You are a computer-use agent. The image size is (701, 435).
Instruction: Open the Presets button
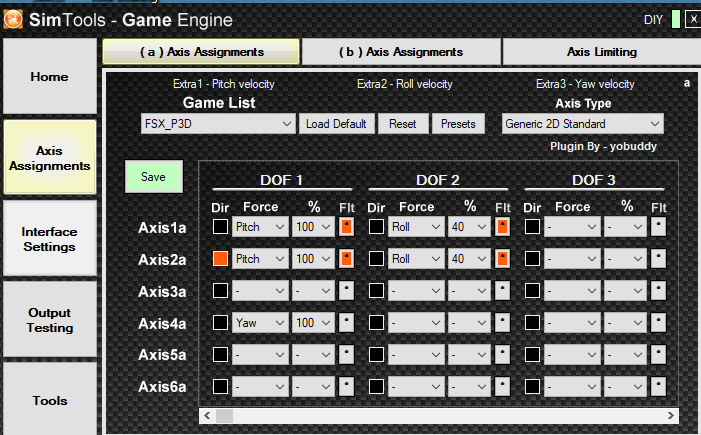pyautogui.click(x=458, y=124)
